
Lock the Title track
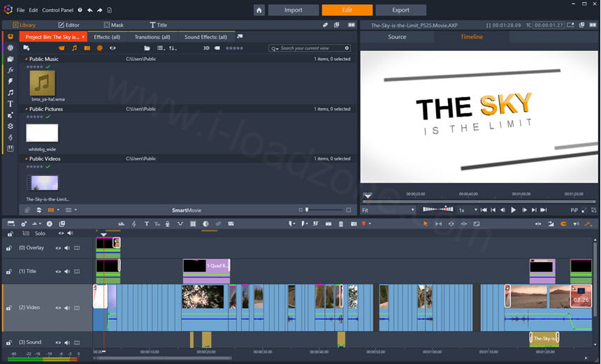pyautogui.click(x=9, y=271)
